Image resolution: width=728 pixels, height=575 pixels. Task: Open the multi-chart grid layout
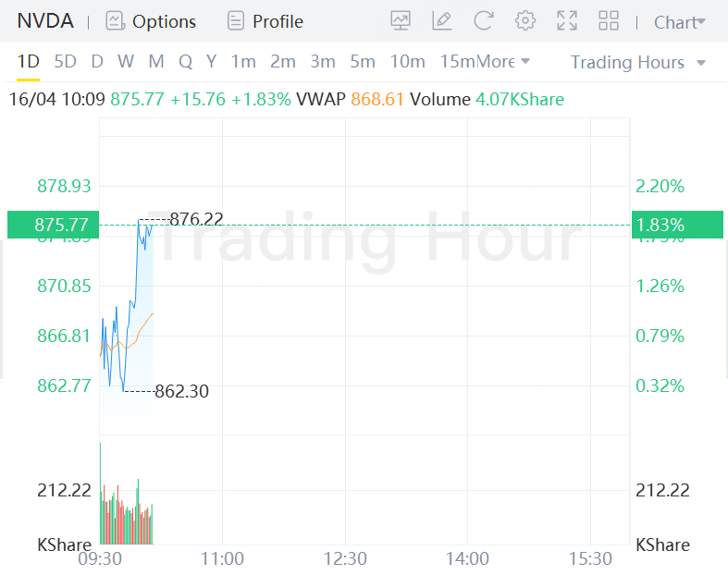point(609,21)
